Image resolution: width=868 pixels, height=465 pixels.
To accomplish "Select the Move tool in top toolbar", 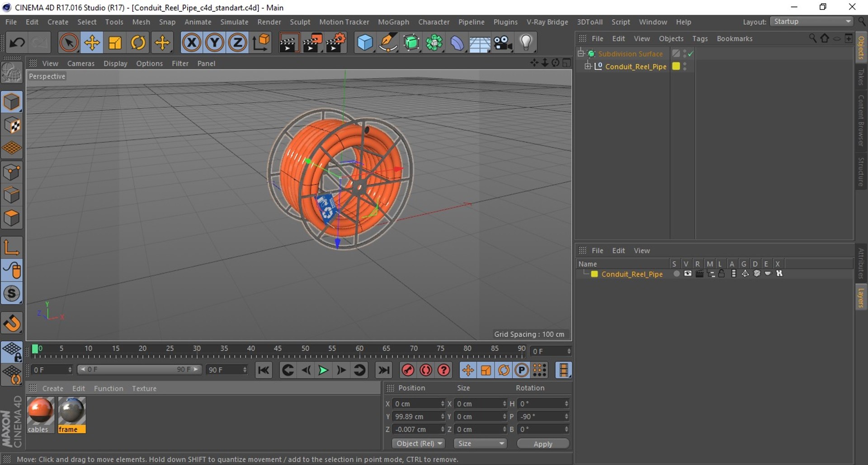I will 92,43.
